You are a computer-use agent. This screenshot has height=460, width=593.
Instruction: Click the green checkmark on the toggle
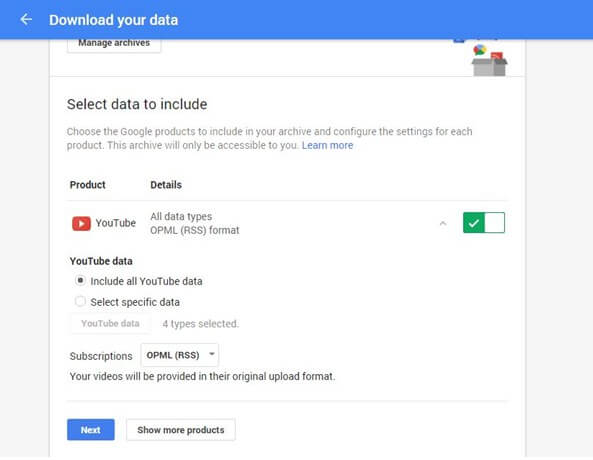[x=473, y=223]
